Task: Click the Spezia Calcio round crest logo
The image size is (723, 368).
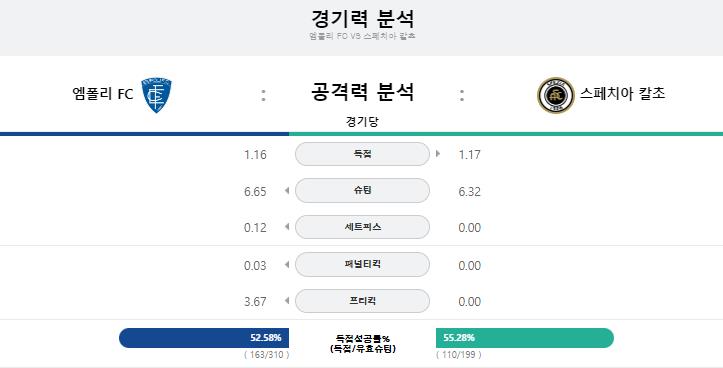Action: (x=556, y=95)
